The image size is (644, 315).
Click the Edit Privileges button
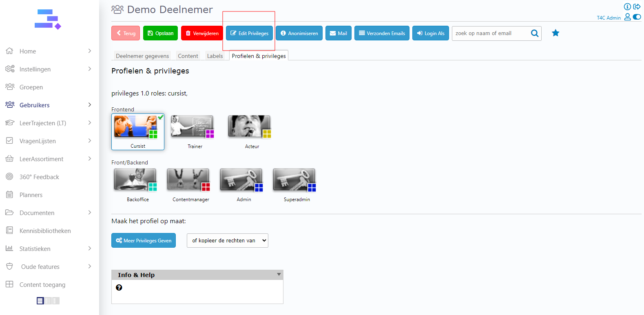click(x=249, y=33)
